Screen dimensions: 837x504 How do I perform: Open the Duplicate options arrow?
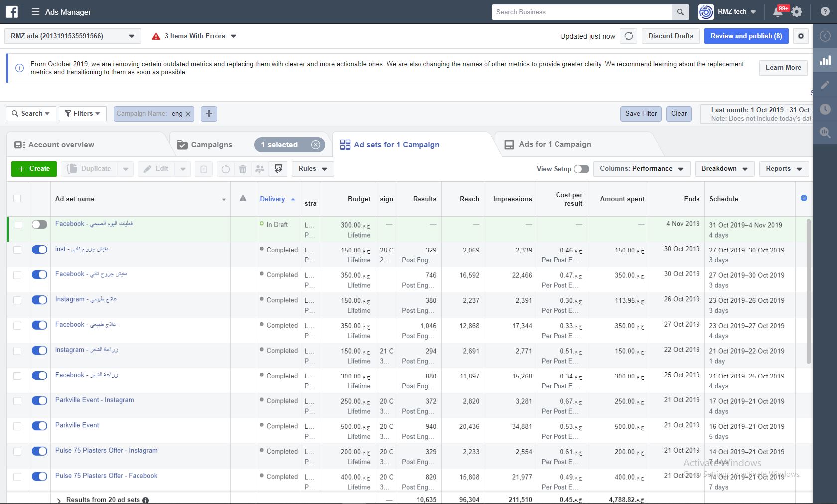click(x=126, y=169)
